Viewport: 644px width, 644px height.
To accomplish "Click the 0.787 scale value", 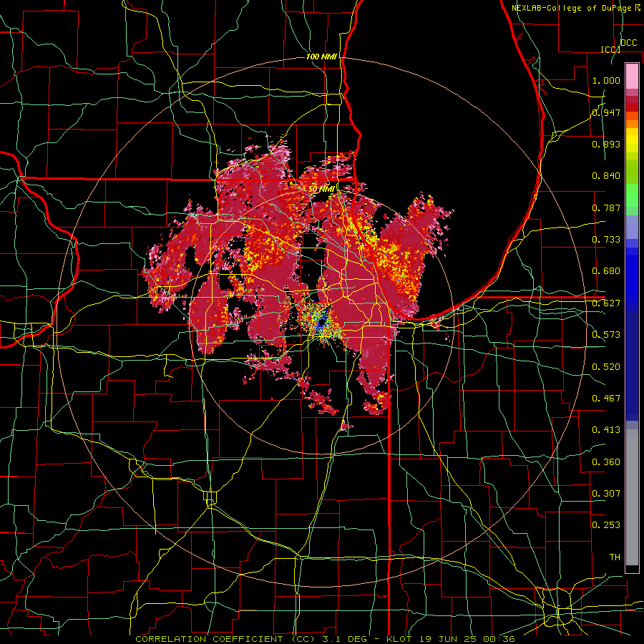I will (606, 208).
